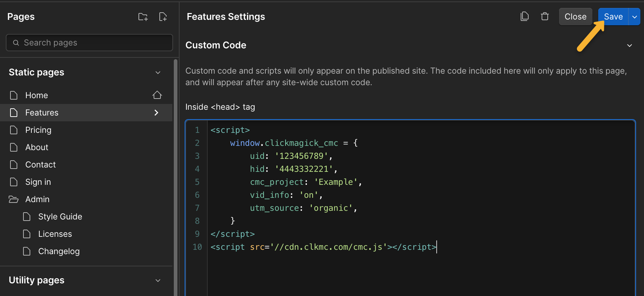Open Features page settings arrow

pyautogui.click(x=156, y=113)
